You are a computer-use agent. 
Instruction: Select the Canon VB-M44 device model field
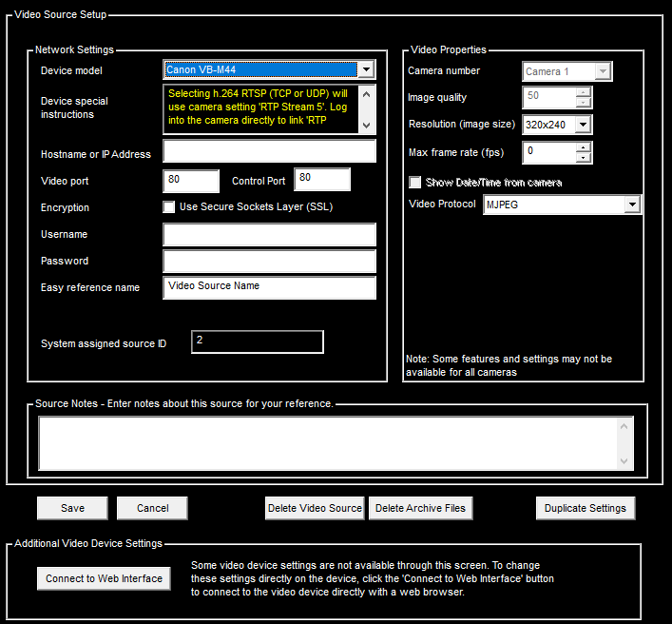tap(261, 69)
